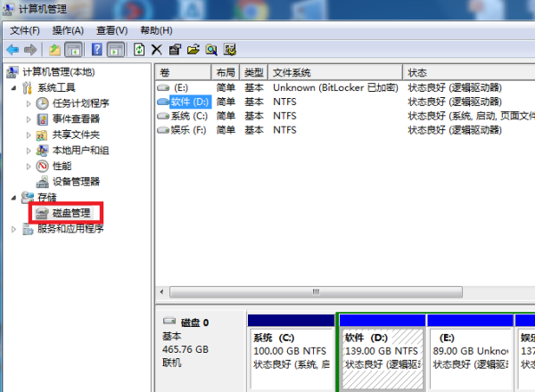The image size is (535, 392).
Task: Expand the 共享文件夹 node
Action: click(29, 135)
